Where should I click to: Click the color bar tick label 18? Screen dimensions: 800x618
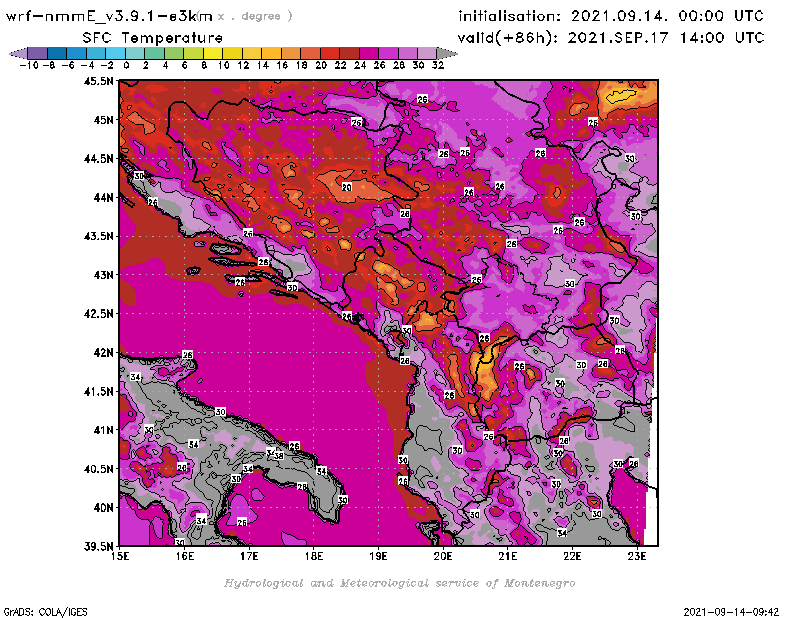[302, 65]
